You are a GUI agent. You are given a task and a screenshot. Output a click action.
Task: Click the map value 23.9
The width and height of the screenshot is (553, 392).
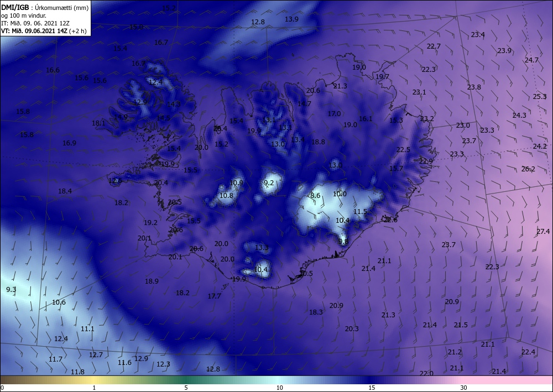click(x=504, y=51)
